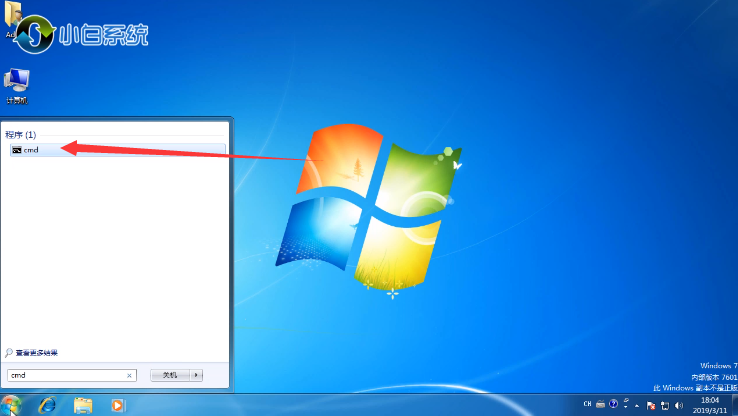Click the volume speaker tray icon
Viewport: 738px width, 416px height.
click(x=678, y=405)
